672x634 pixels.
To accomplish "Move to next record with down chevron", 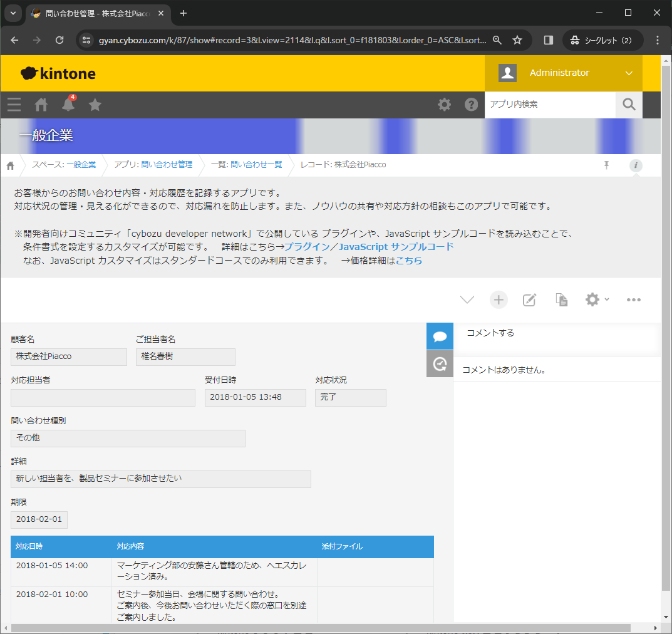I will (x=467, y=299).
